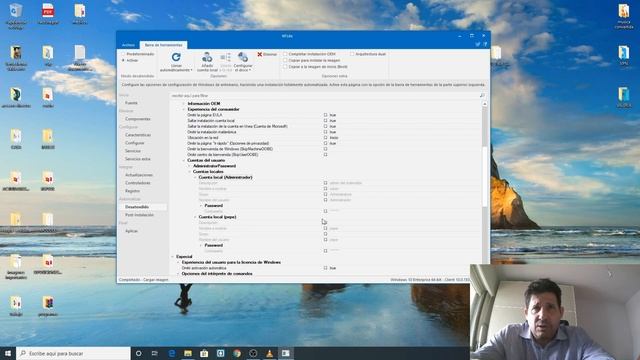Collapse the Cuentas locales node
The image size is (640, 360).
[x=189, y=172]
